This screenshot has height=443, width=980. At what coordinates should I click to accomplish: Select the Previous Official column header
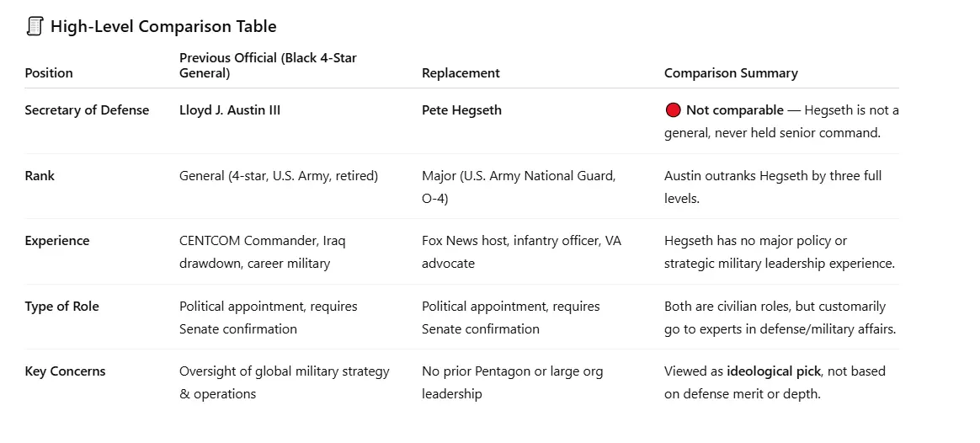tap(268, 65)
